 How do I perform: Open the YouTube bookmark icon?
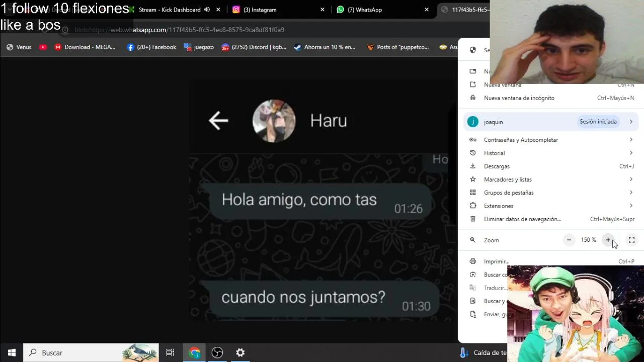click(x=43, y=47)
